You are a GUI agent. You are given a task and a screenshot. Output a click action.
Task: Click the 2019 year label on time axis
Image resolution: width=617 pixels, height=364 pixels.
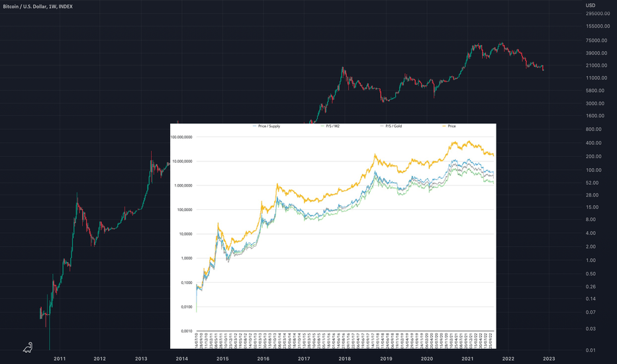click(386, 359)
